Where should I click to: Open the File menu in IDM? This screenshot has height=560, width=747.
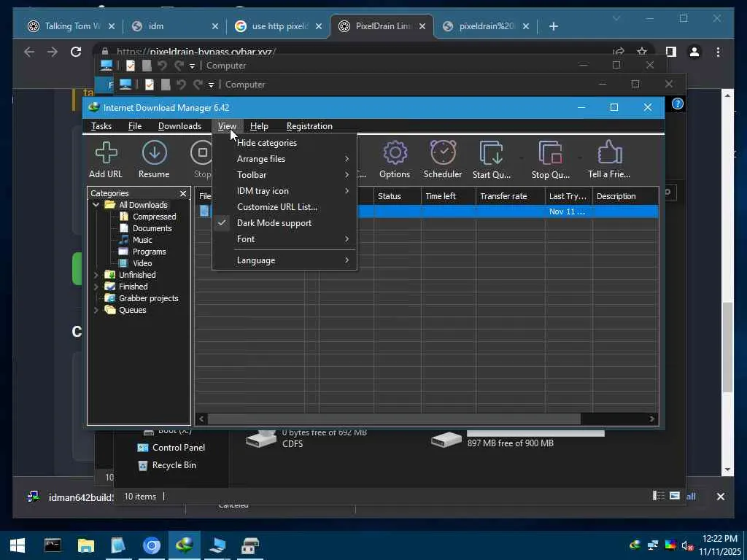click(135, 126)
